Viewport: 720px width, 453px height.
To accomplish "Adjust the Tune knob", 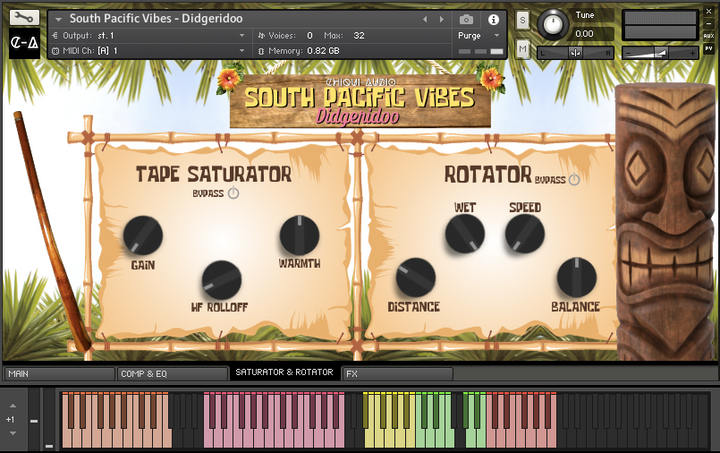I will click(x=553, y=24).
